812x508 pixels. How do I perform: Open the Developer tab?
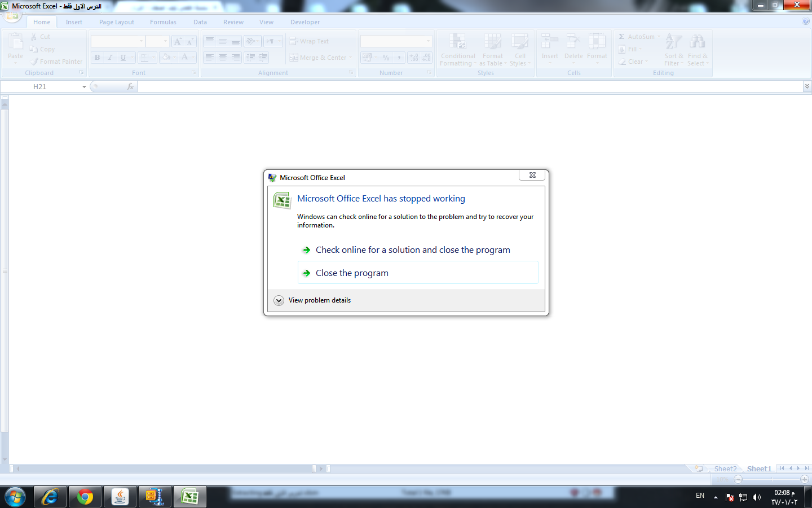[305, 22]
